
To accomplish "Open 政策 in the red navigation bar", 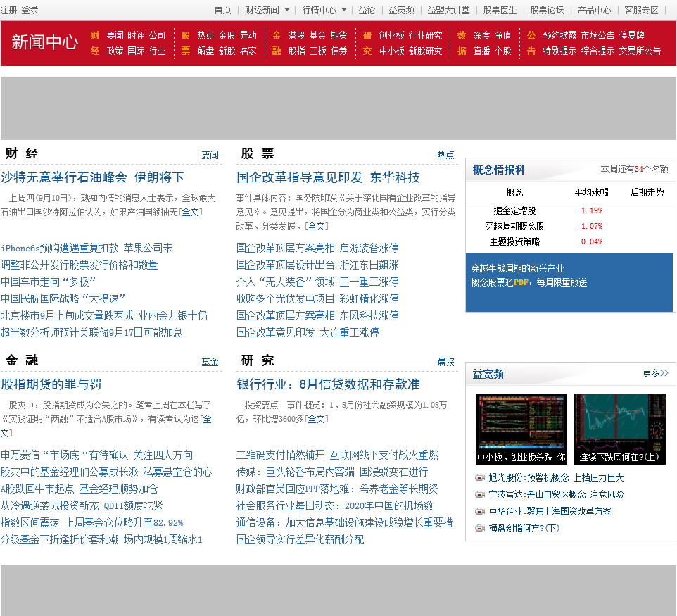I will pyautogui.click(x=115, y=51).
